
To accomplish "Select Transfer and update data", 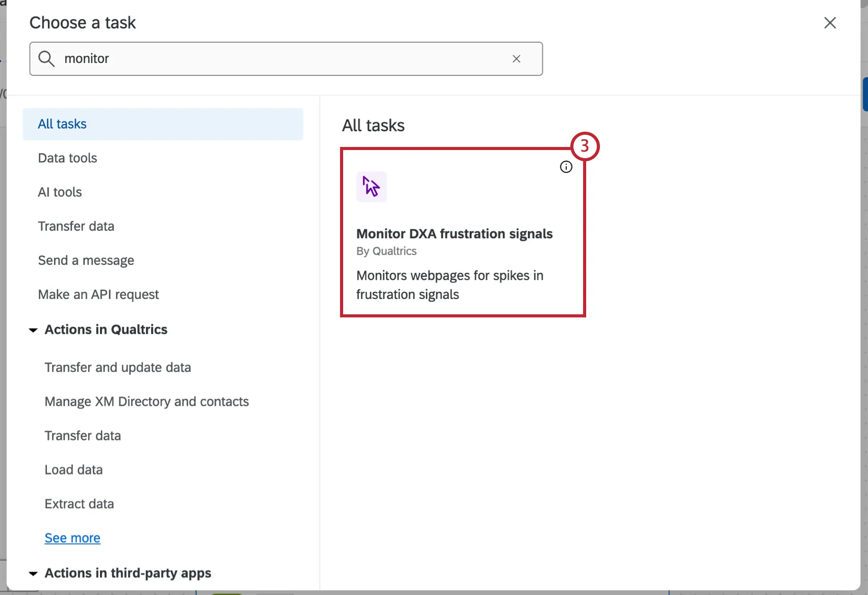I will click(117, 367).
